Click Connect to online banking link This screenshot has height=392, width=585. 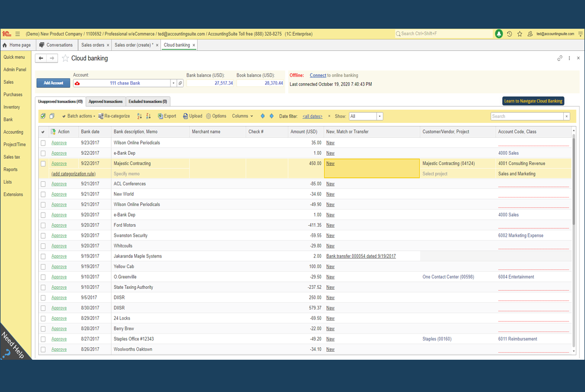click(318, 75)
